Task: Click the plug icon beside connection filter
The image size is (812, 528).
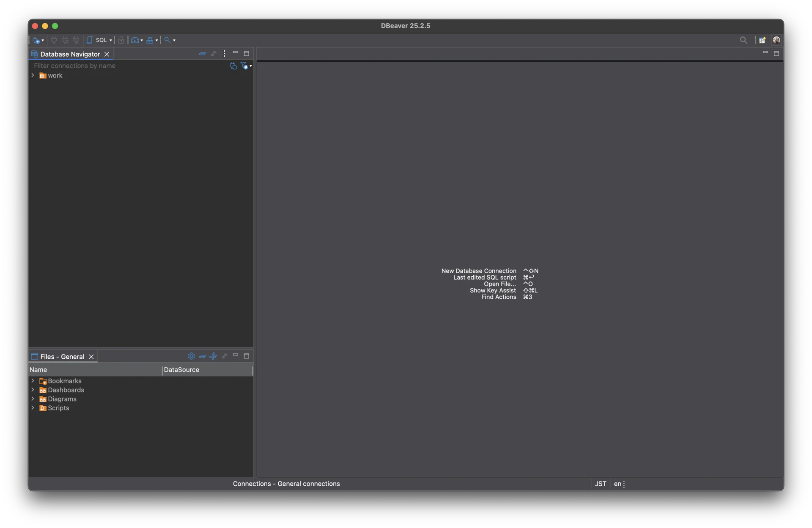Action: tap(233, 66)
